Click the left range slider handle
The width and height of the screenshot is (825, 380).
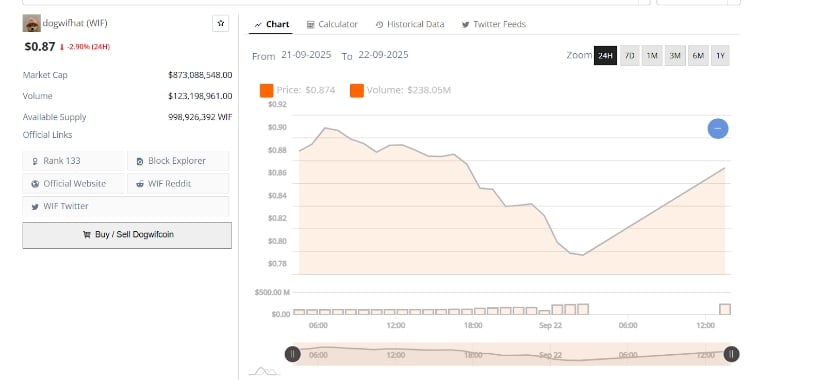click(293, 354)
